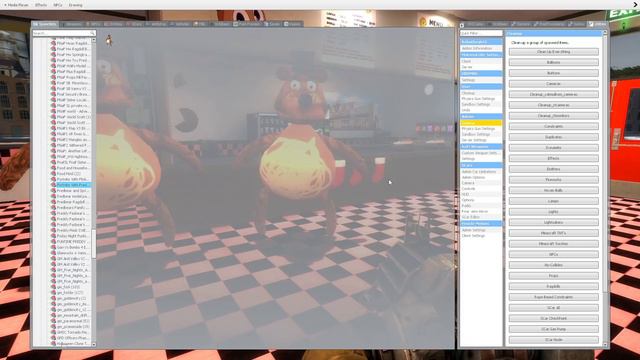This screenshot has width=640, height=360.
Task: Select HUD under SCars category
Action: (x=481, y=194)
